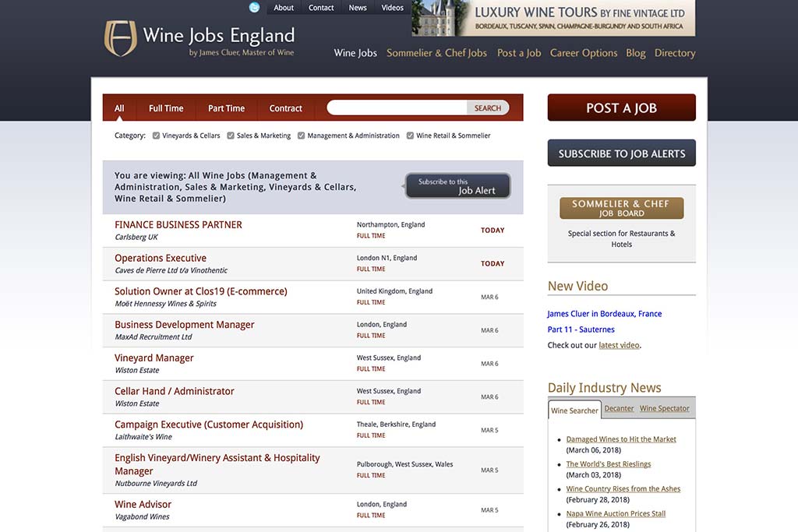798x532 pixels.
Task: Open the Blog page
Action: [x=635, y=53]
